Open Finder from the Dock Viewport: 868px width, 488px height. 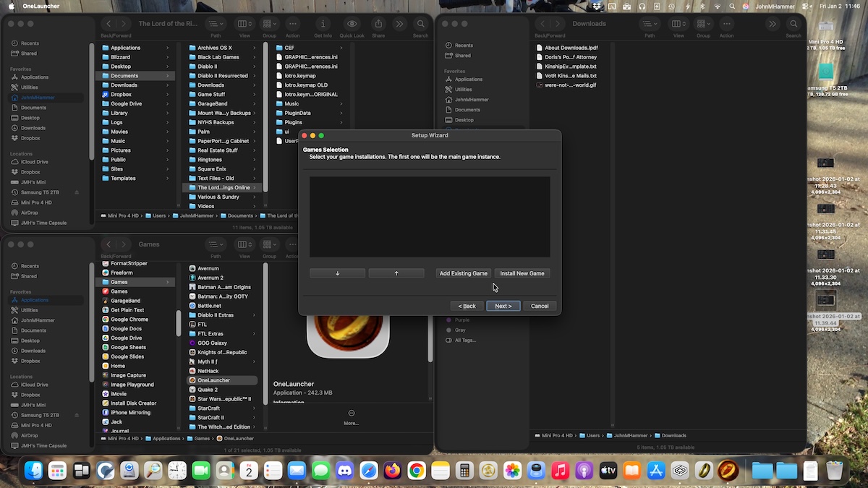33,471
